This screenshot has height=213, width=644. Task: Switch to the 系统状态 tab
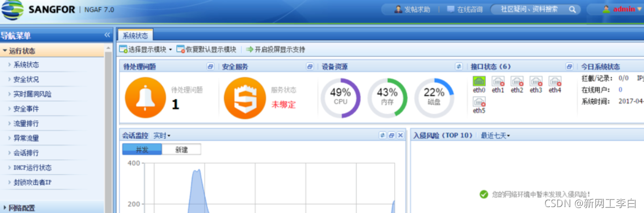(135, 35)
